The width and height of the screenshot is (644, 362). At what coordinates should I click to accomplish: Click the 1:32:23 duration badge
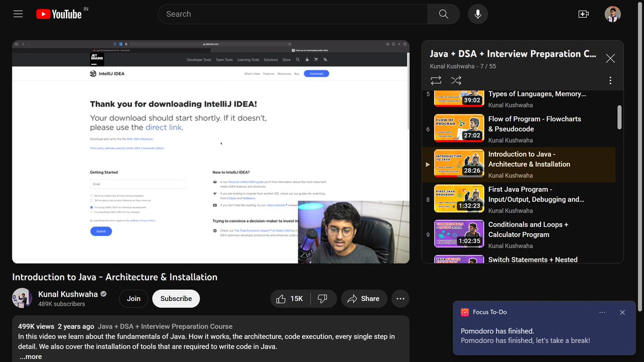pos(470,206)
